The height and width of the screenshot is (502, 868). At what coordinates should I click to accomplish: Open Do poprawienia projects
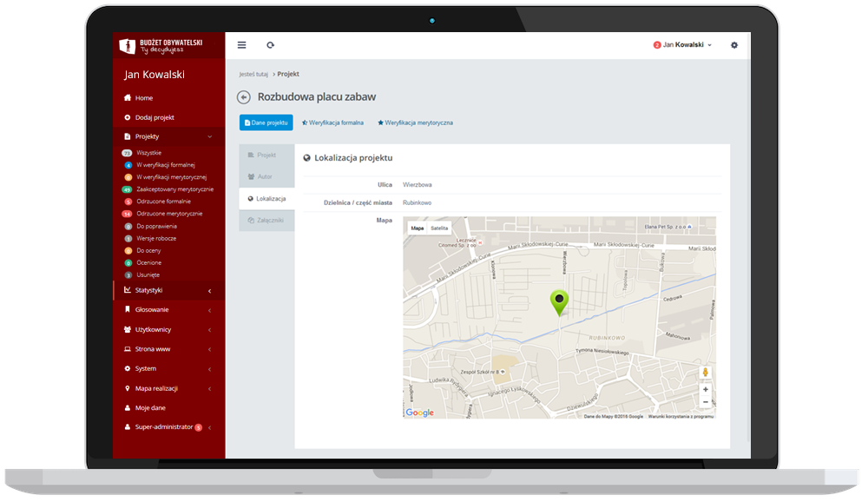point(156,226)
